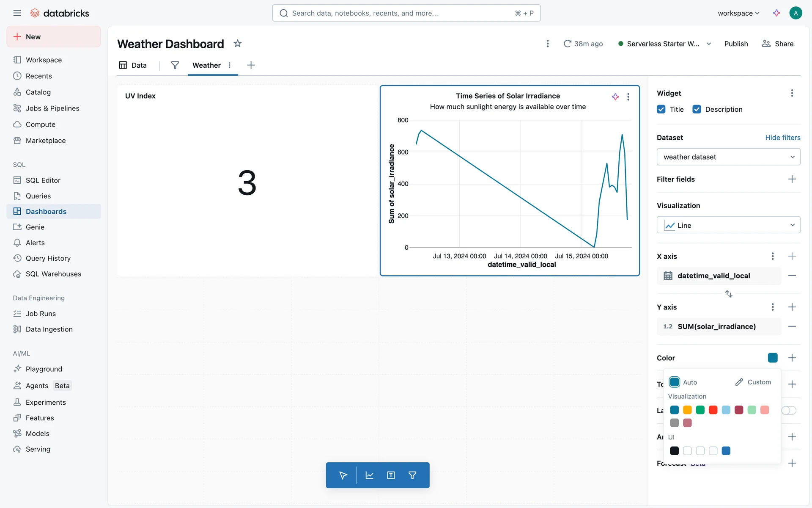Click the swap X and Y axes icon
The height and width of the screenshot is (508, 812).
[728, 294]
